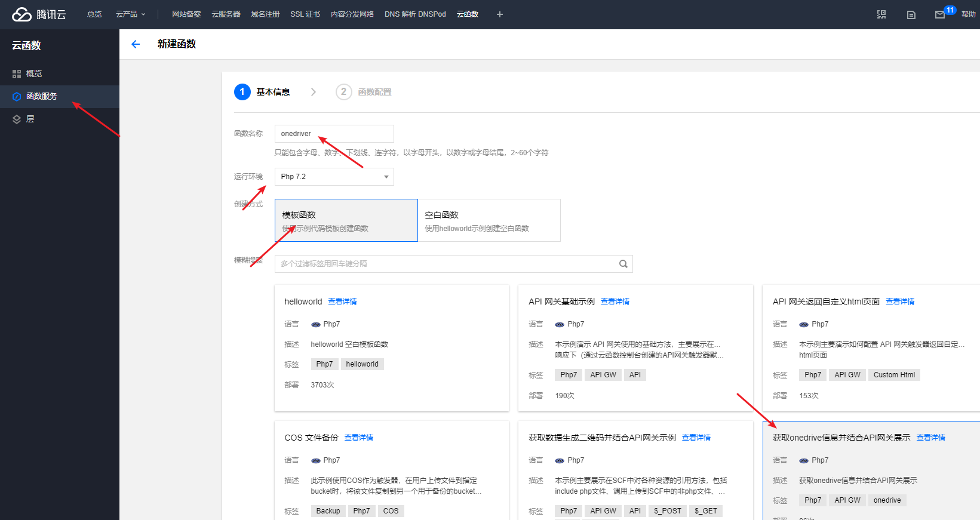Focus the 模糊搜索 tag filter input
980x520 pixels.
coord(454,264)
